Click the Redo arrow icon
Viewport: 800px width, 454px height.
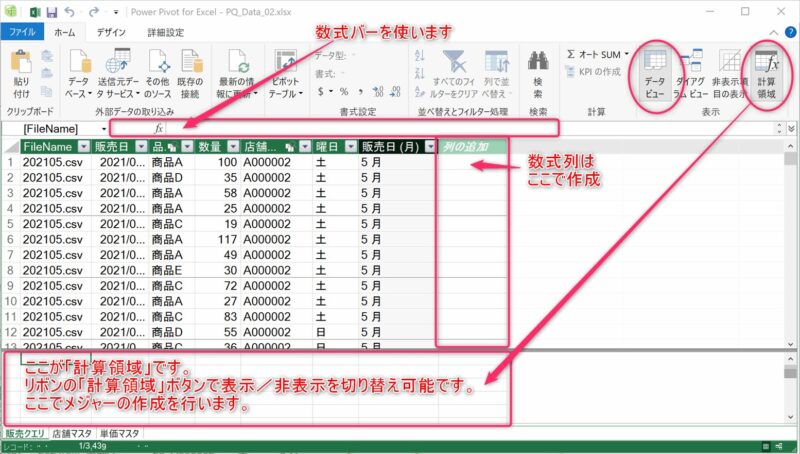93,11
